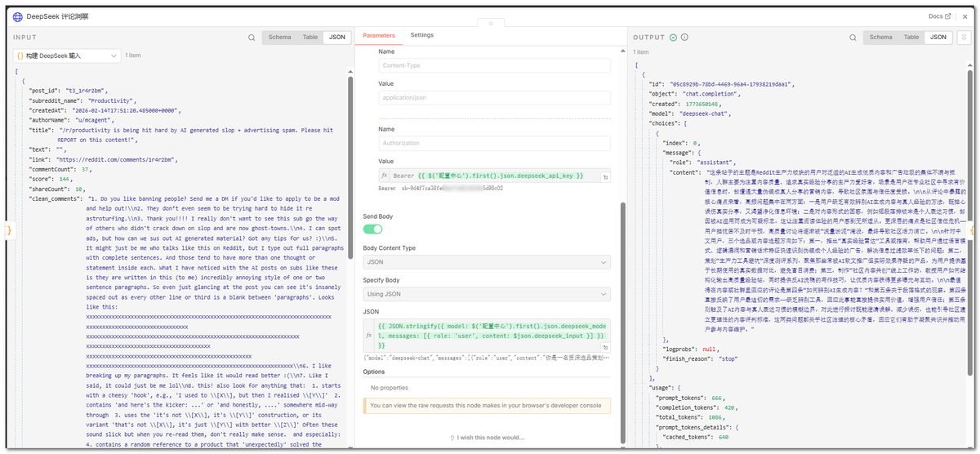Show OUTPUT data as Schema
The width and height of the screenshot is (980, 454).
tap(880, 38)
